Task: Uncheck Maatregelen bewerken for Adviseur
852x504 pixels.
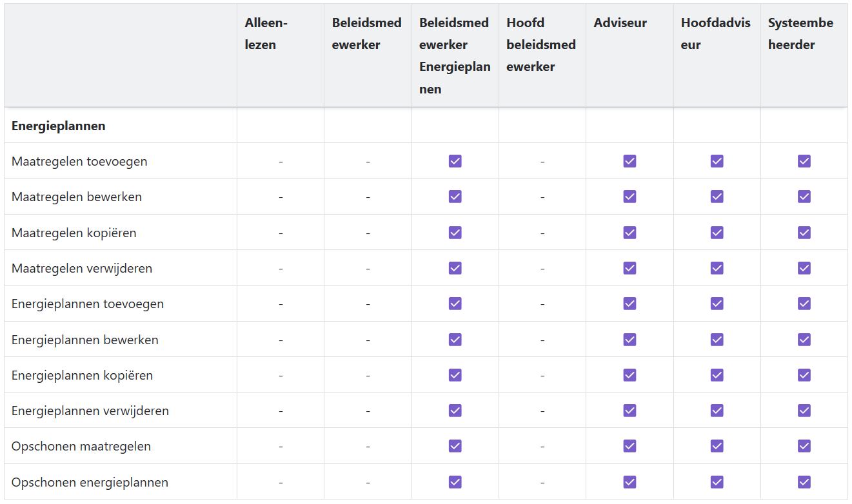Action: (x=629, y=197)
